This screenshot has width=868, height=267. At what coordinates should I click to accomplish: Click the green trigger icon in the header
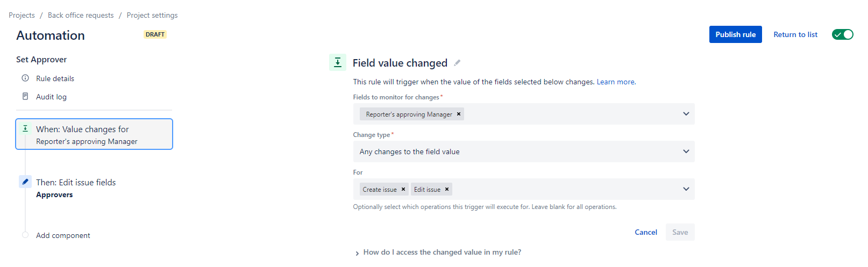(338, 62)
